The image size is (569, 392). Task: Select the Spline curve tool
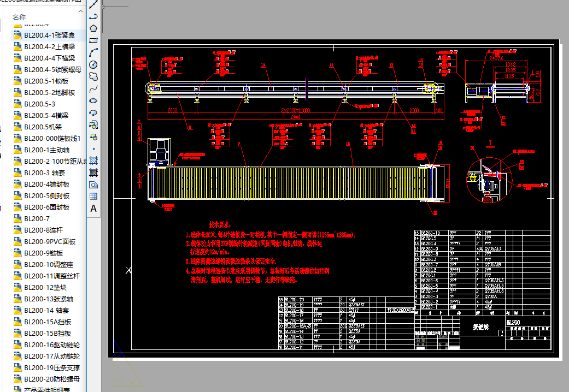[93, 88]
